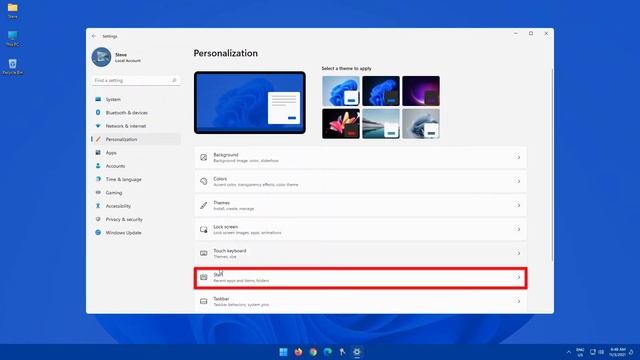Select the Steve folder on the desktop
The image size is (640, 360).
(13, 11)
